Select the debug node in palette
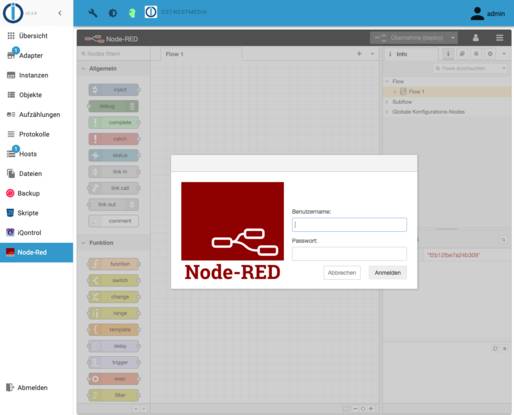The image size is (514, 415). coord(114,106)
